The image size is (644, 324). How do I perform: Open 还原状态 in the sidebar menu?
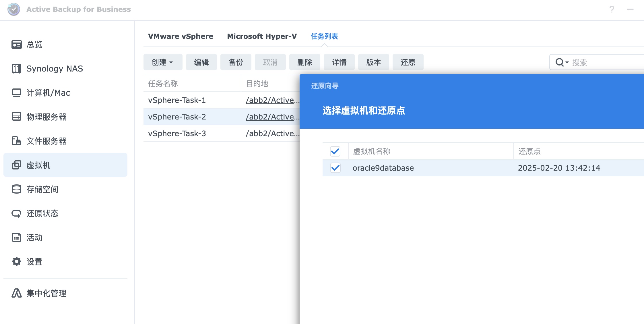click(x=65, y=213)
